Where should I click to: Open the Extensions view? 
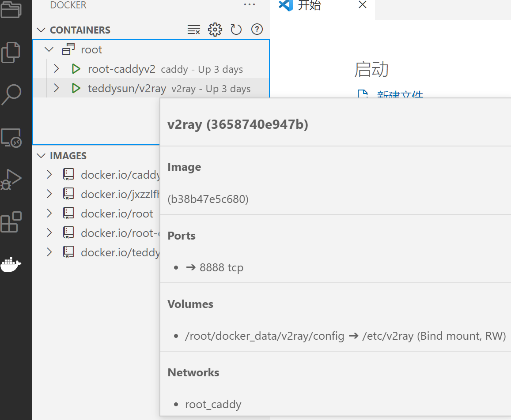[11, 222]
